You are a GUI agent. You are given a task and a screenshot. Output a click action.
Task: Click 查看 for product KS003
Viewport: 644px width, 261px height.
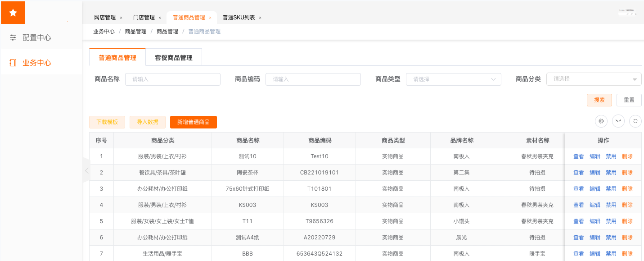(x=578, y=205)
